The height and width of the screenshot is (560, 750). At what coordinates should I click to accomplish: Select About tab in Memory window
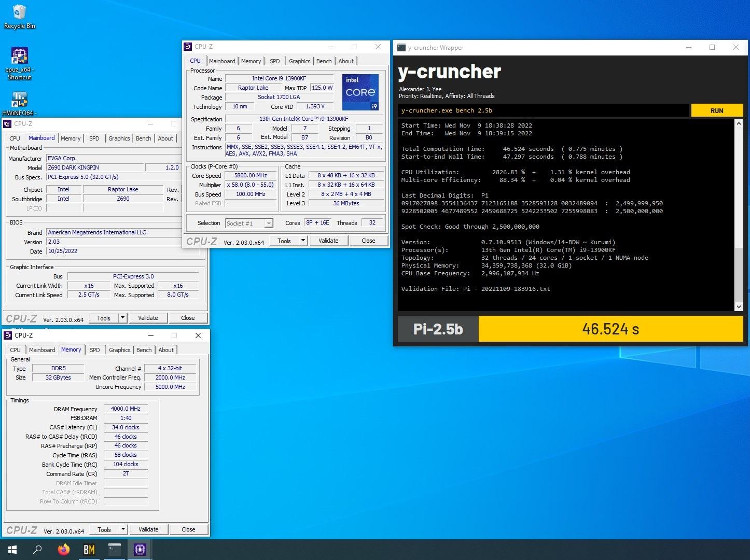[166, 350]
